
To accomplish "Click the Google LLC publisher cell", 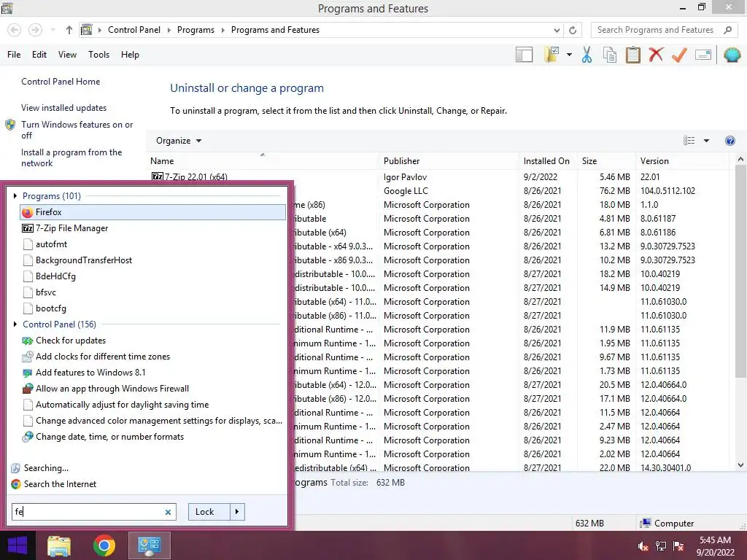I will 406,191.
